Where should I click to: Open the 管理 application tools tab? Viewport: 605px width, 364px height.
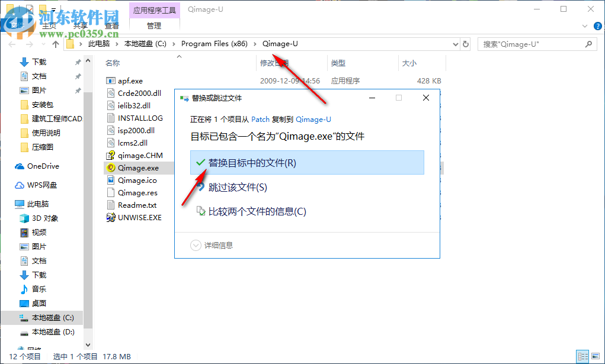tap(154, 25)
